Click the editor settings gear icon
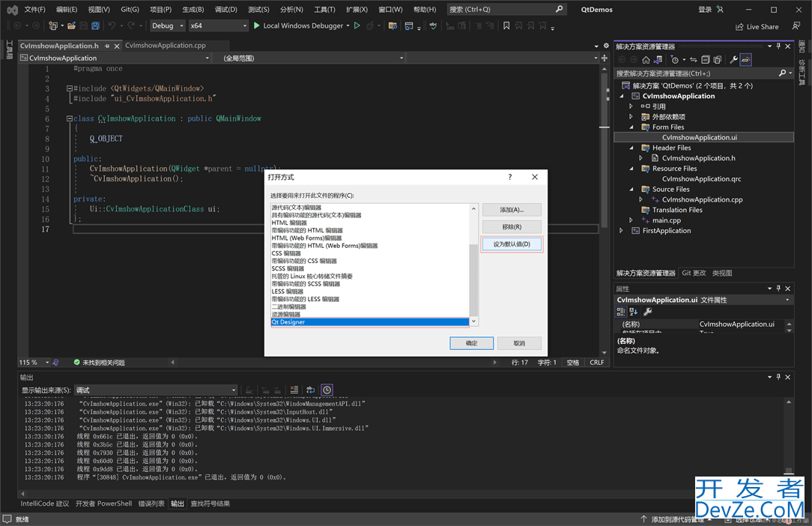Viewport: 812px width, 526px height. [x=606, y=46]
